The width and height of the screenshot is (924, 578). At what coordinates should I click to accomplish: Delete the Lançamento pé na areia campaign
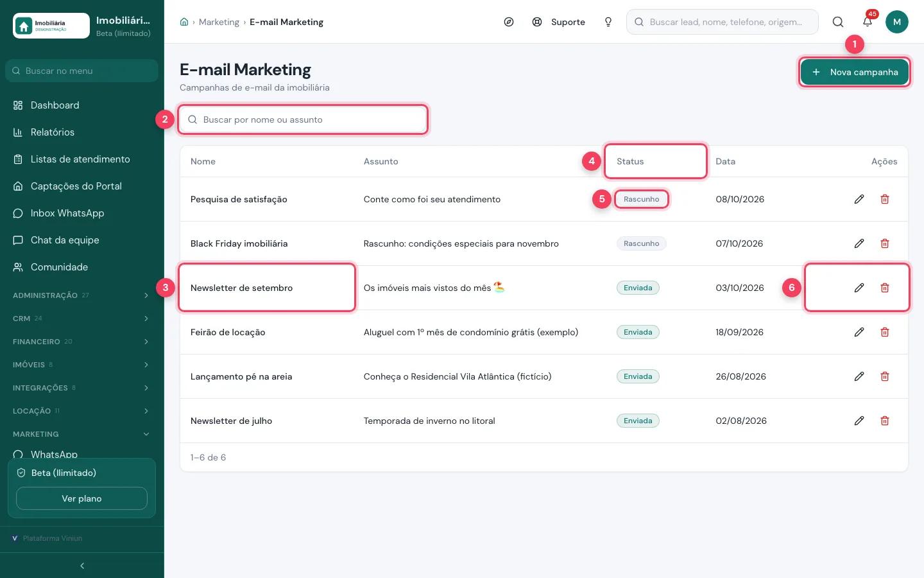click(x=885, y=376)
